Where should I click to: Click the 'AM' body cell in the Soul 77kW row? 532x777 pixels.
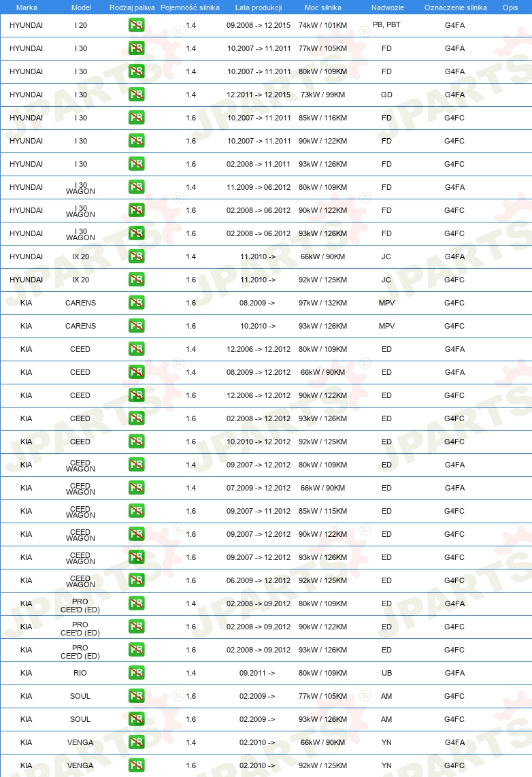(x=386, y=696)
